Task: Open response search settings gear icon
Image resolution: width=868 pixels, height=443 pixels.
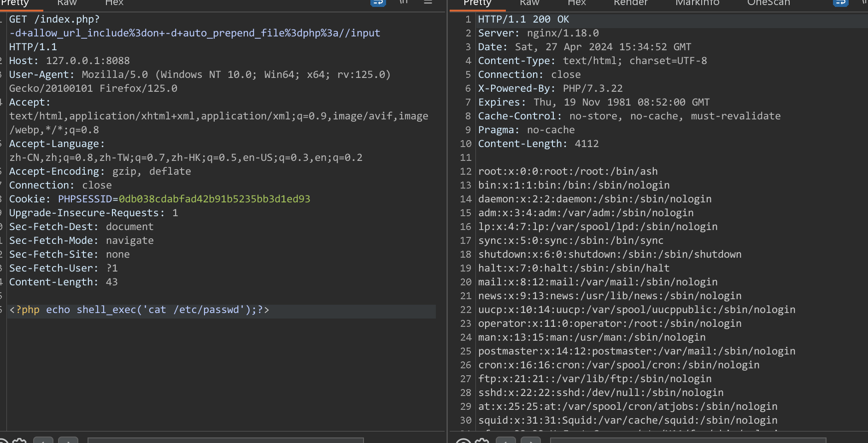Action: (482, 440)
